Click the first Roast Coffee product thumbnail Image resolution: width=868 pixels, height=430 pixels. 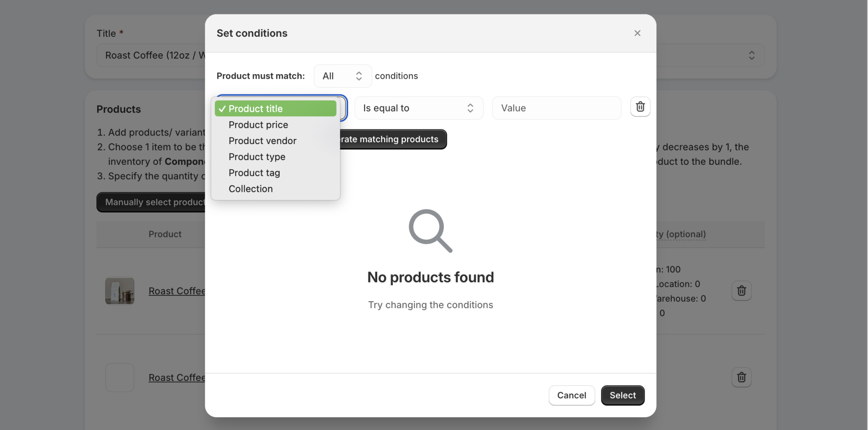point(120,291)
